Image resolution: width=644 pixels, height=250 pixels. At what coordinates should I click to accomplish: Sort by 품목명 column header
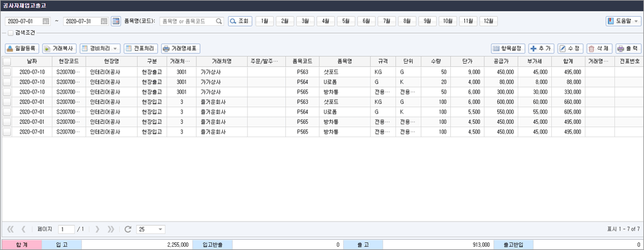345,61
